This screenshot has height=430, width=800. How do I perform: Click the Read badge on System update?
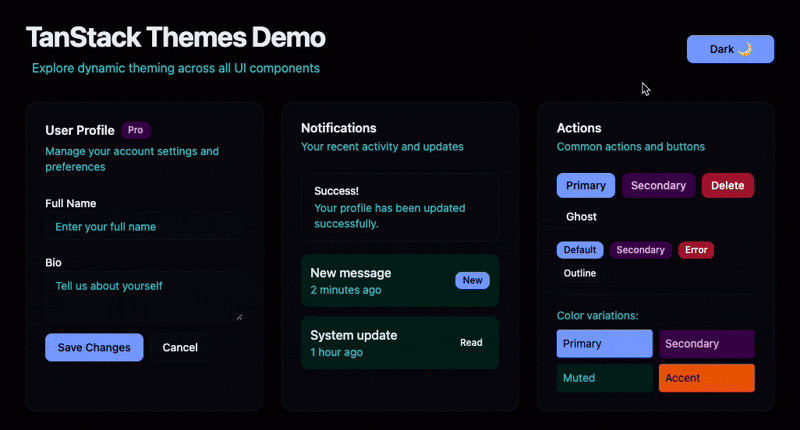point(471,343)
